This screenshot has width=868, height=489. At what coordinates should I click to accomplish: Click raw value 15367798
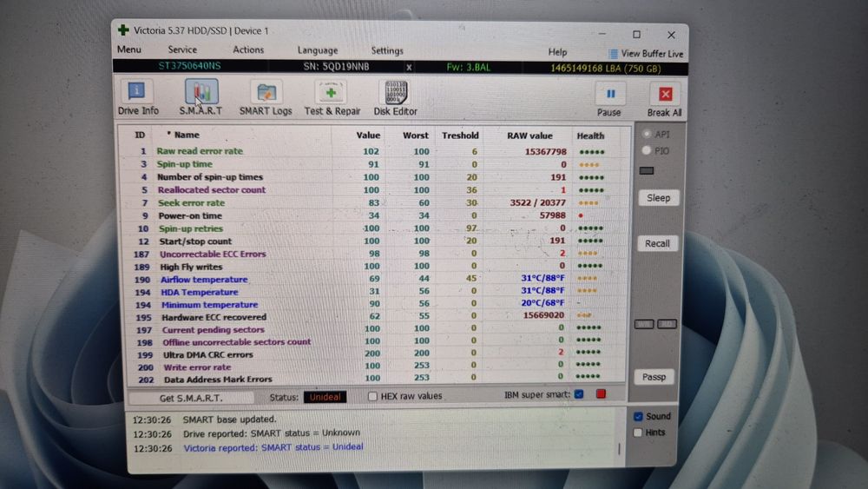[545, 151]
